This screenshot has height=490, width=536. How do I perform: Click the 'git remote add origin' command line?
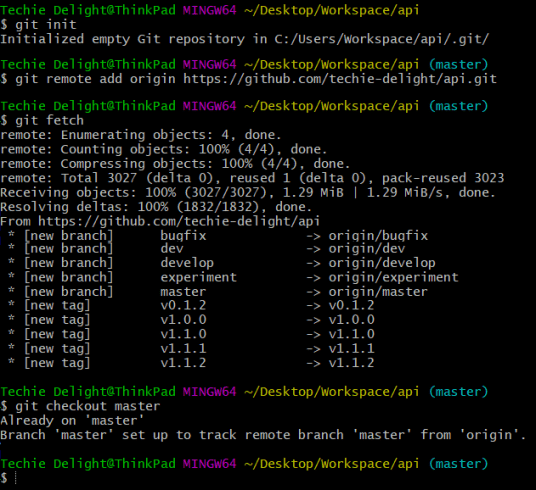tap(256, 79)
